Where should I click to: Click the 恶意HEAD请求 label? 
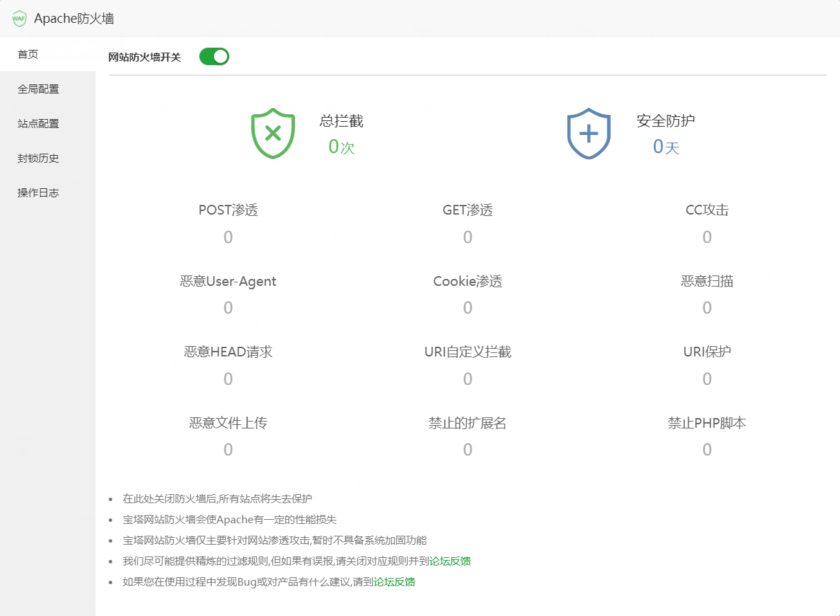coord(228,352)
